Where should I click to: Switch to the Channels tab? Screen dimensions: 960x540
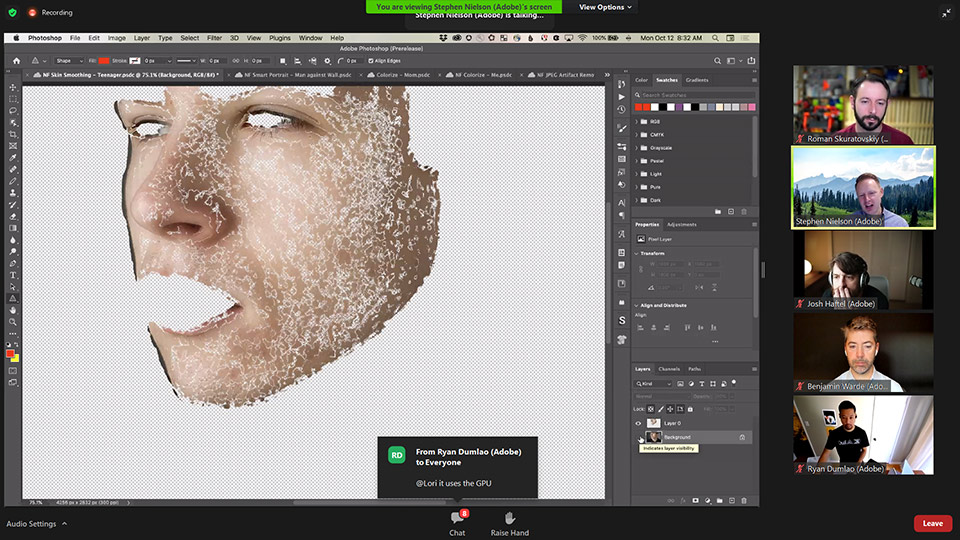tap(669, 369)
